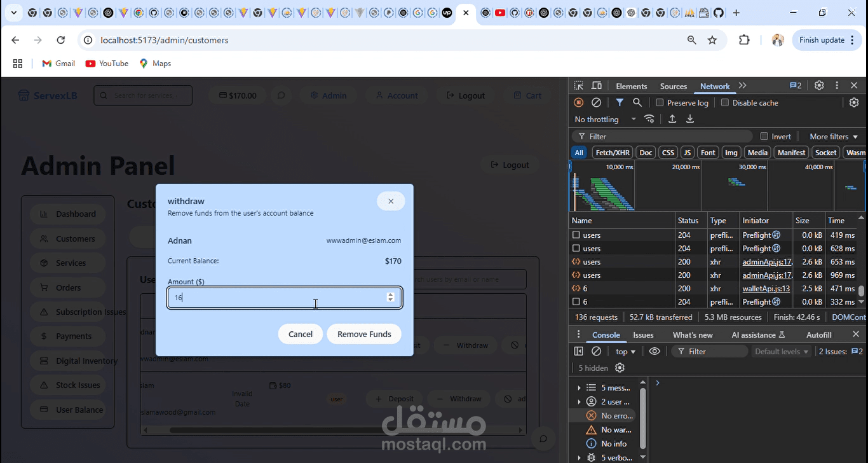
Task: Expand the 5 messages console group
Action: [x=579, y=387]
